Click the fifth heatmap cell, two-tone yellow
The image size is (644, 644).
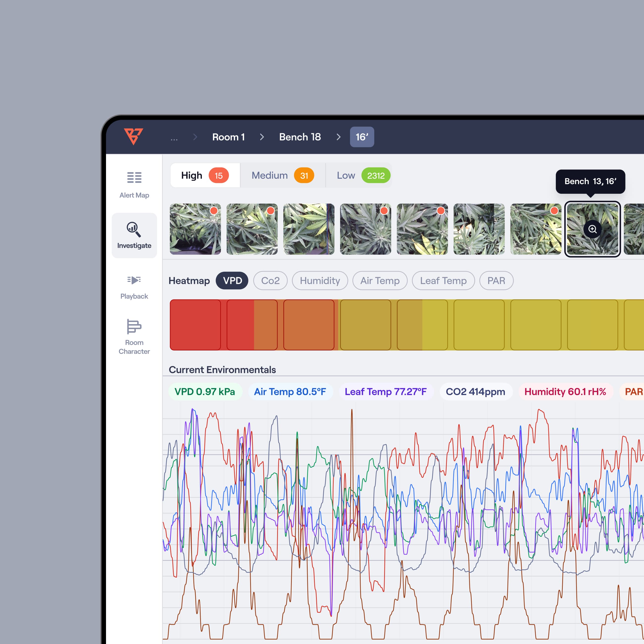[422, 325]
